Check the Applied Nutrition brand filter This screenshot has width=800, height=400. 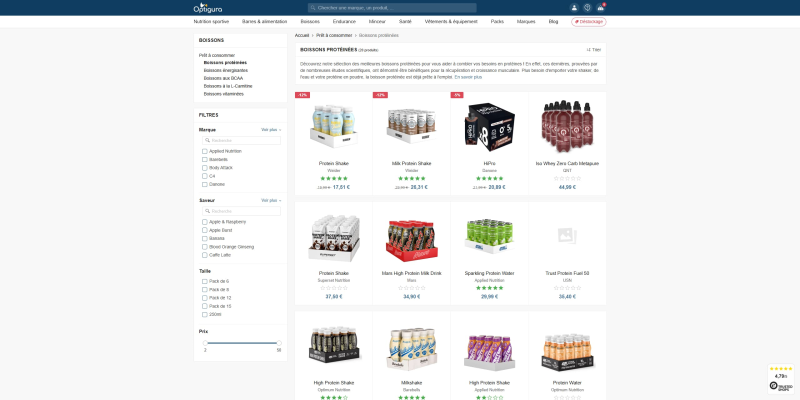coord(205,152)
